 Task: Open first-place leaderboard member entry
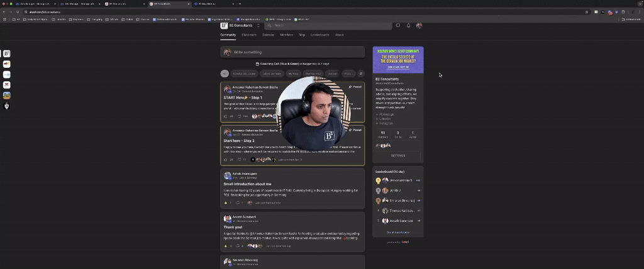point(398,180)
